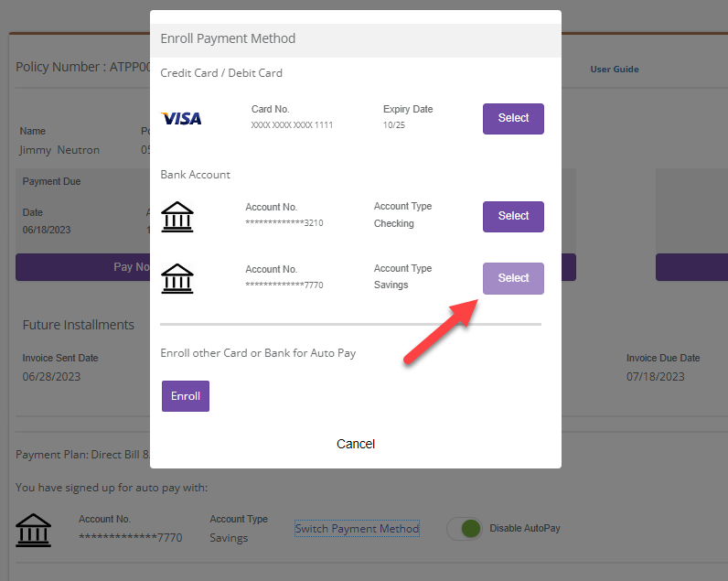Open the User Guide link
Viewport: 728px width, 581px height.
tap(615, 70)
